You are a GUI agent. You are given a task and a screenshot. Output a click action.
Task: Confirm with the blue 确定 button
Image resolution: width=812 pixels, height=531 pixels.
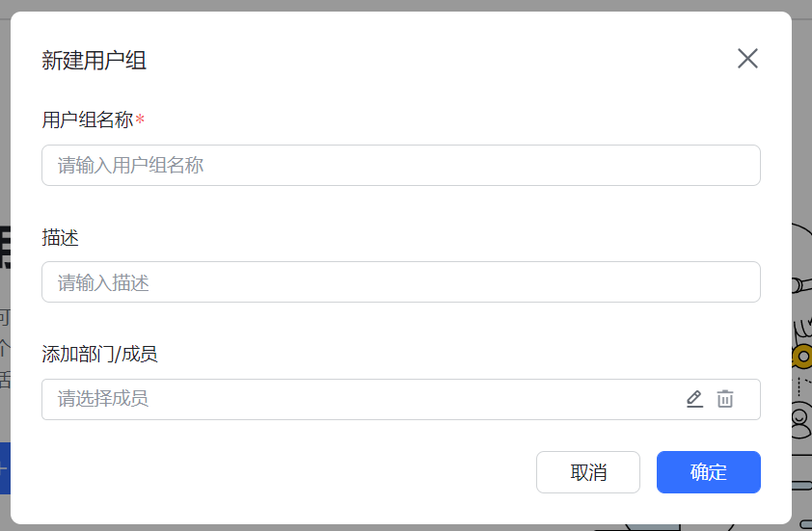click(x=709, y=472)
